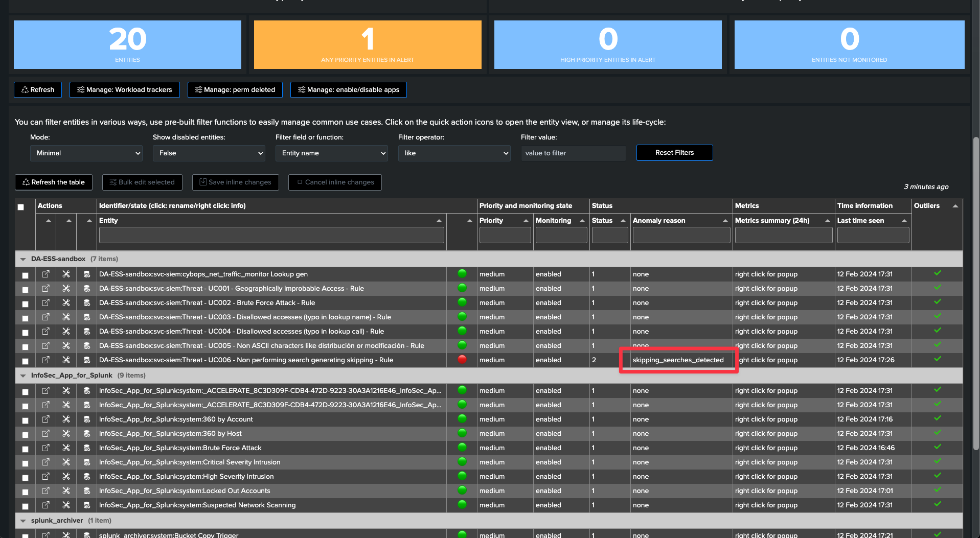Check the 360 by Account row
980x538 pixels.
pos(25,420)
